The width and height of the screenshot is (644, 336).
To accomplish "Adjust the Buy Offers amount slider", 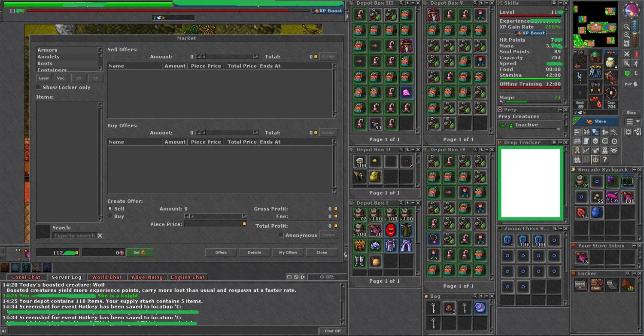I will tap(228, 133).
